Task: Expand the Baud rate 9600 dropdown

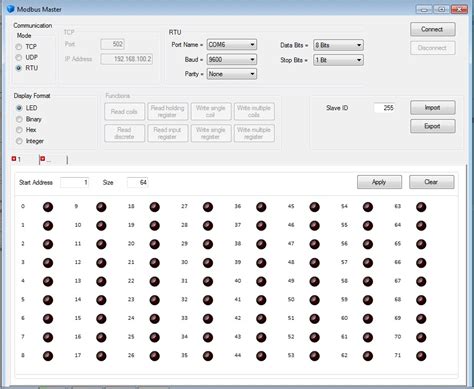Action: [232, 60]
